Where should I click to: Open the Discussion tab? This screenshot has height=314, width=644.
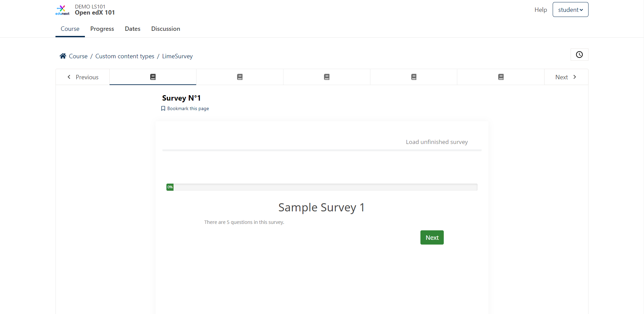166,29
